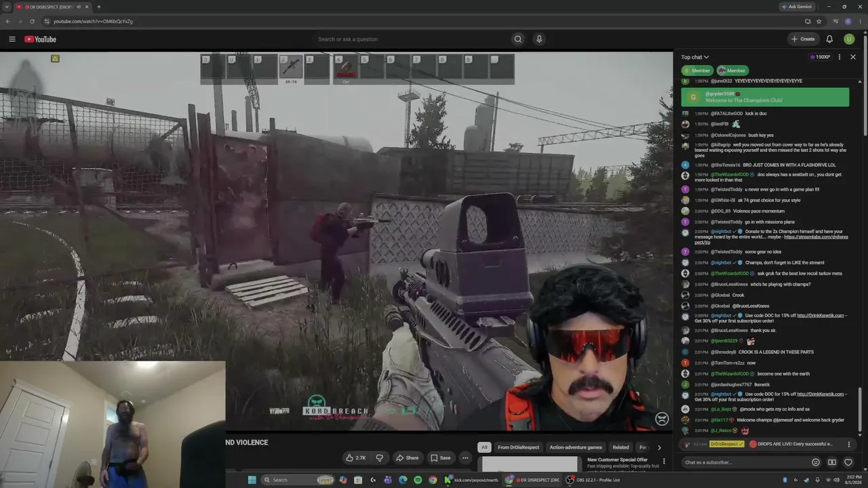Open emoji picker in chat box
This screenshot has height=488, width=868.
point(816,462)
